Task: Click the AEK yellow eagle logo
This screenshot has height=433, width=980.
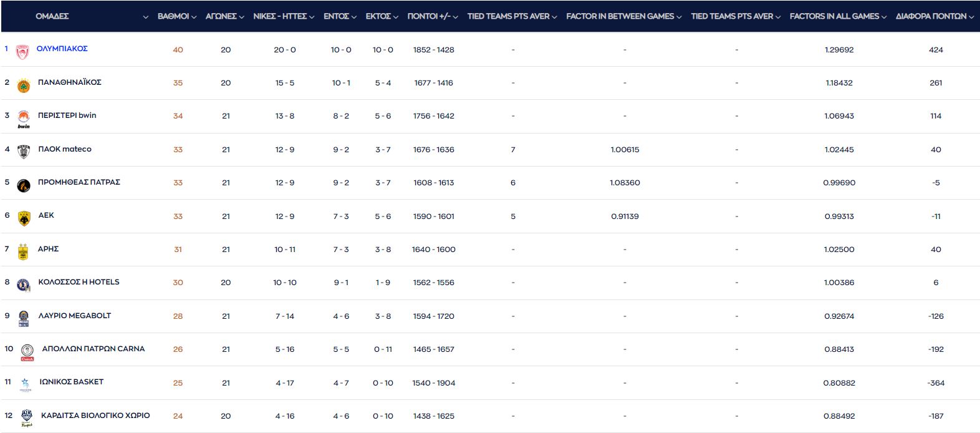Action: pos(24,218)
